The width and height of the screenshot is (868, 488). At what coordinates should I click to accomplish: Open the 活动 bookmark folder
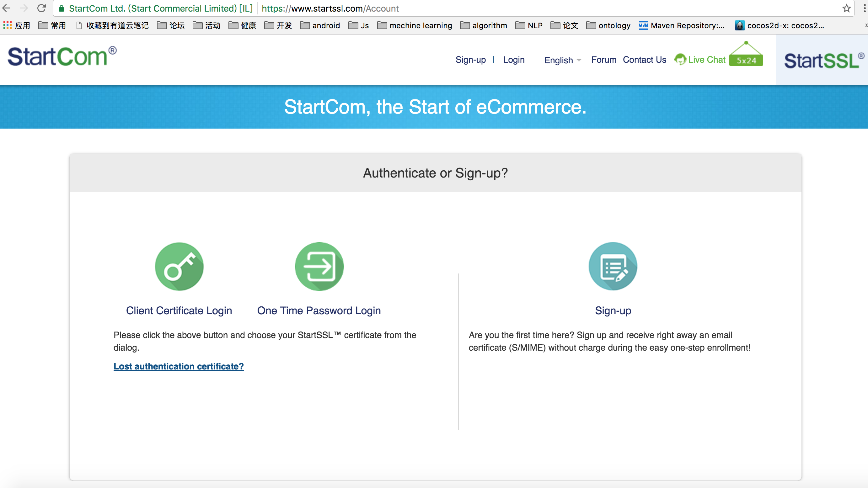coord(206,26)
